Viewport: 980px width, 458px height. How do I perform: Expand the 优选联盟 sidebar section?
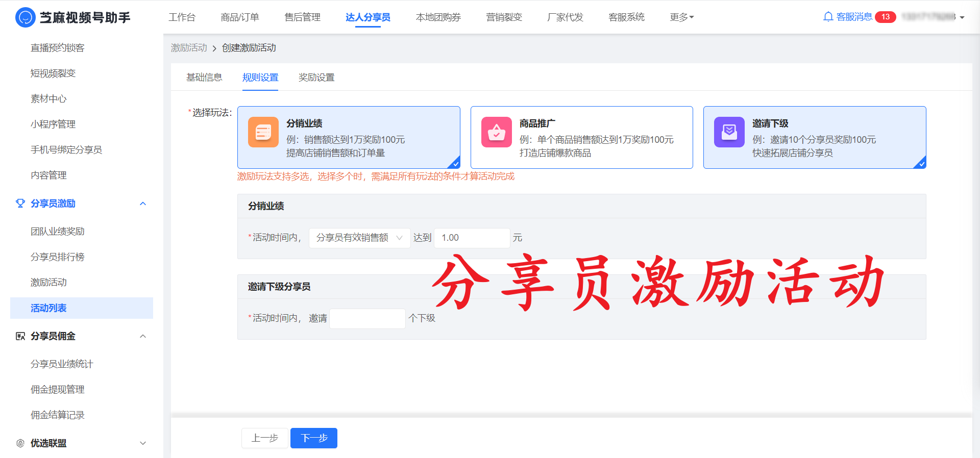coord(143,443)
